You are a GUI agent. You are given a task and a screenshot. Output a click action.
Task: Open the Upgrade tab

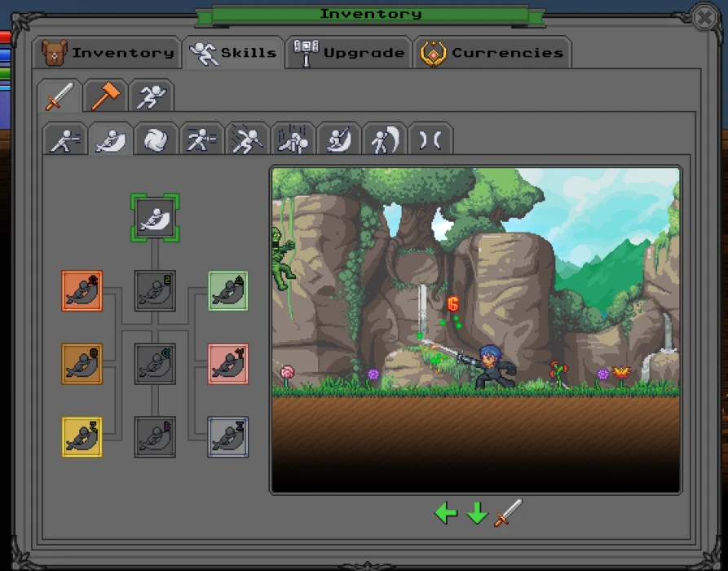(x=348, y=53)
